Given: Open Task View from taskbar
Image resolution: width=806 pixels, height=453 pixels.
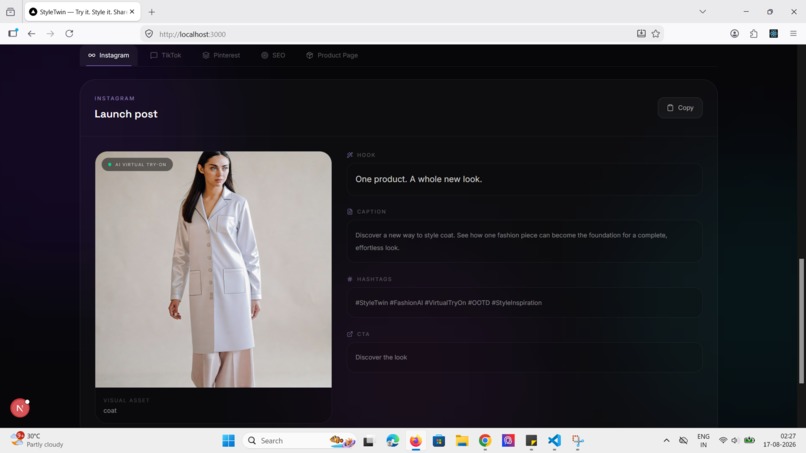Looking at the screenshot, I should (368, 441).
